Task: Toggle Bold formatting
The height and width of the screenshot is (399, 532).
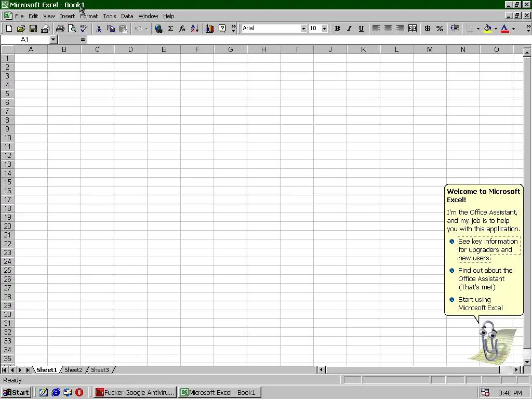Action: 337,29
